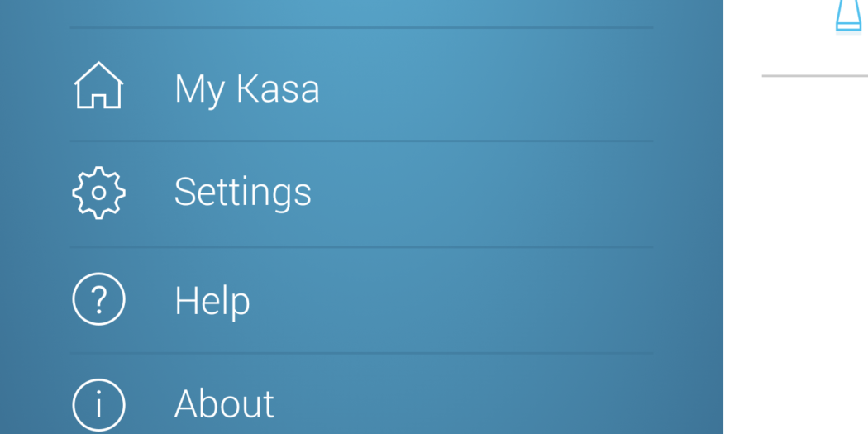Image resolution: width=868 pixels, height=434 pixels.
Task: Tap empty row space right of My Kasa
Action: [496, 87]
